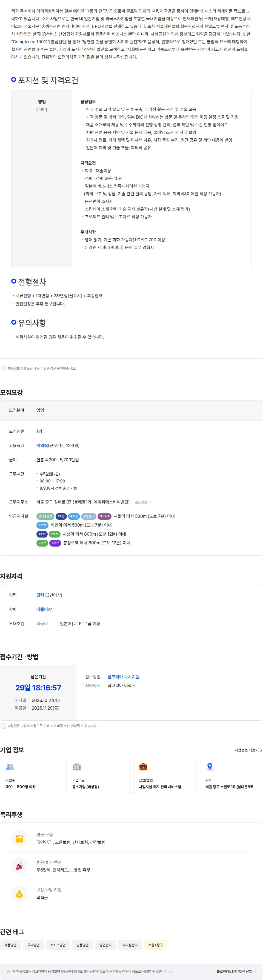Click the GTX-A line badge
Viewport: 263px width, 980px height.
point(104,516)
